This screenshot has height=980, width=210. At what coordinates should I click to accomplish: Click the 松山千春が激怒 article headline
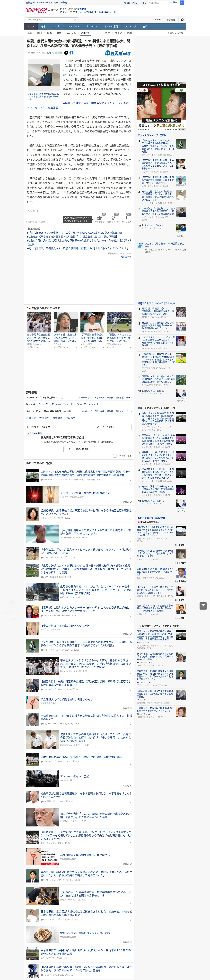pyautogui.click(x=95, y=816)
